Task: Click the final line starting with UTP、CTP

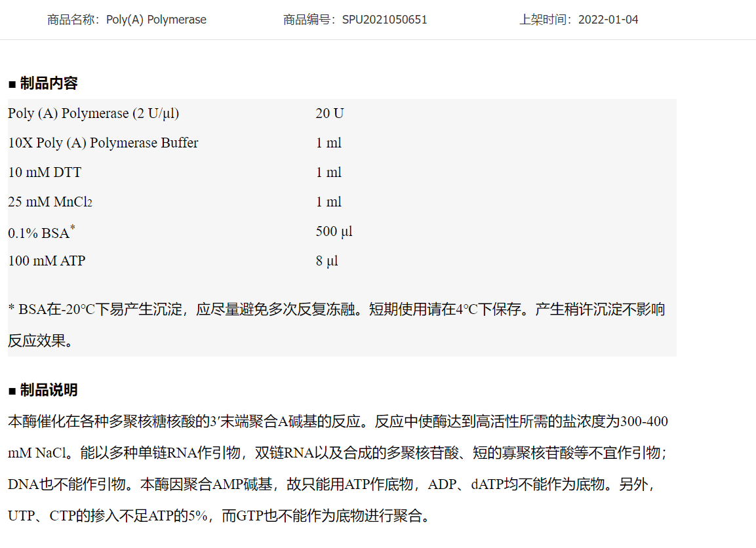Action: coord(220,516)
